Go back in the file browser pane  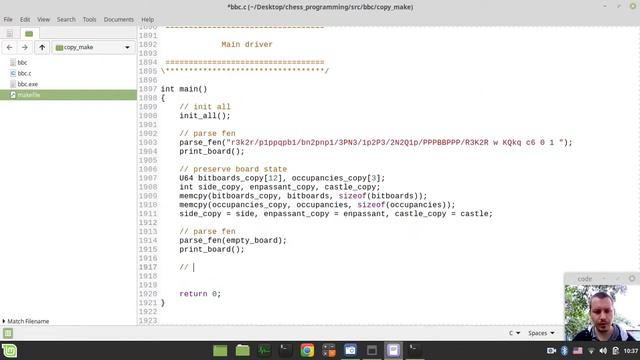9,47
